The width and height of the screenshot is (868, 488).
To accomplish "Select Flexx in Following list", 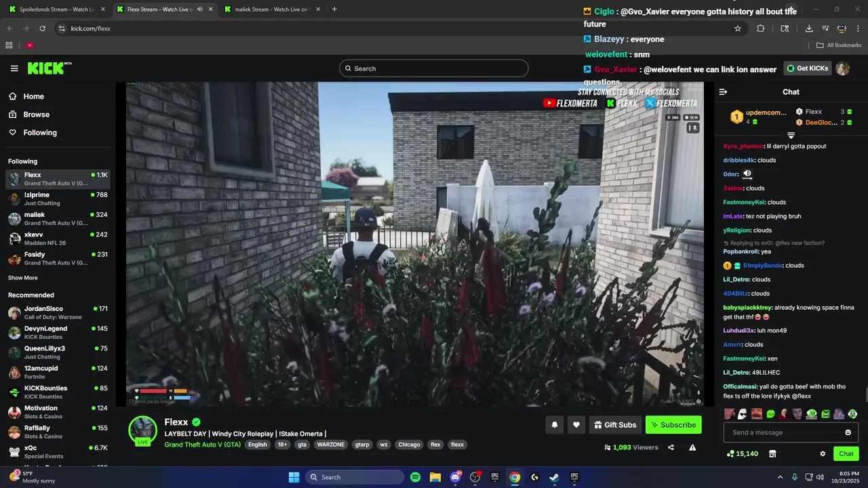I will (x=58, y=179).
